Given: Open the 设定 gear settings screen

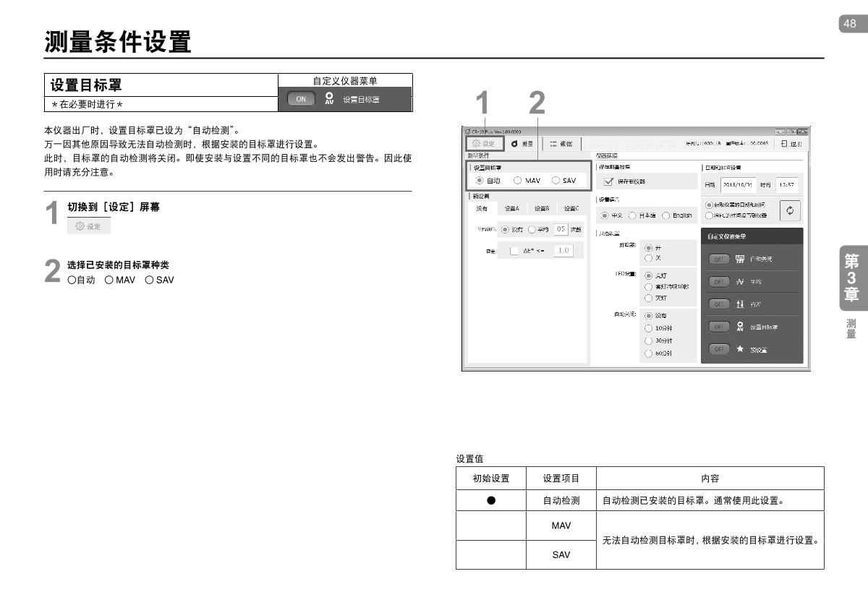Looking at the screenshot, I should pyautogui.click(x=483, y=144).
